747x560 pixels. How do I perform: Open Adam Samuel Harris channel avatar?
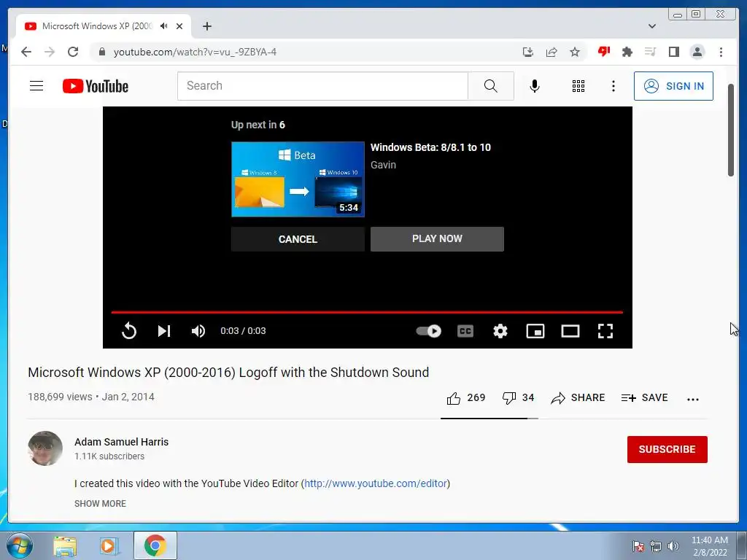[x=45, y=448]
